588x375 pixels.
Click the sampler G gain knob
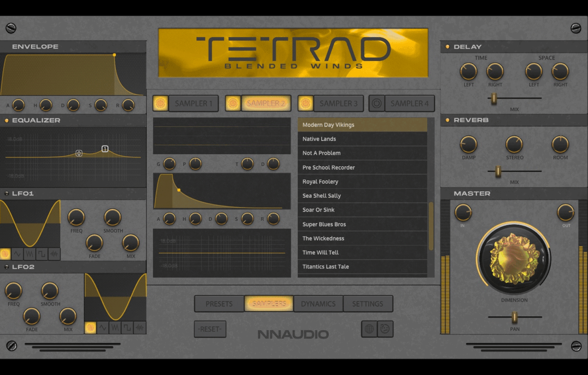(x=169, y=164)
